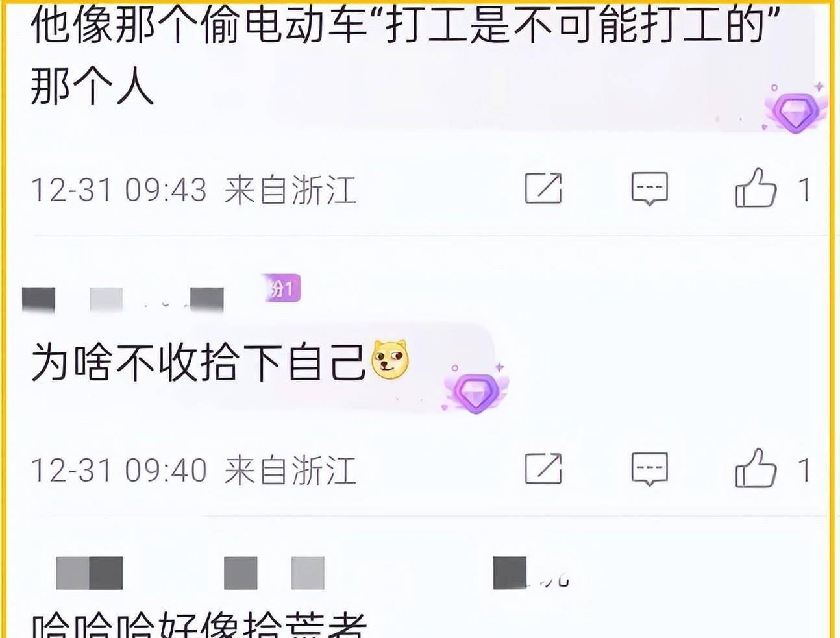The height and width of the screenshot is (638, 840).
Task: Tap the repost icon on the 09:43 comment
Action: coord(543,188)
